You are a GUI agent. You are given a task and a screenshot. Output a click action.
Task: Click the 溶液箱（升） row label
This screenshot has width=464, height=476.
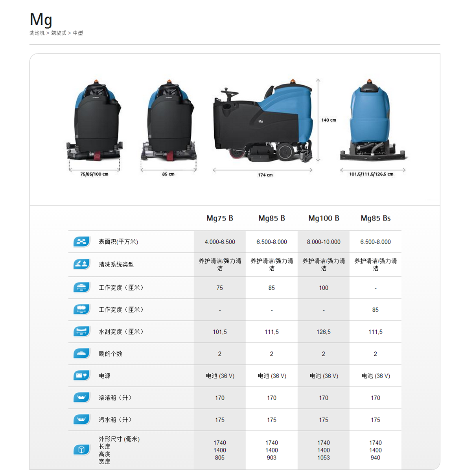tap(116, 397)
